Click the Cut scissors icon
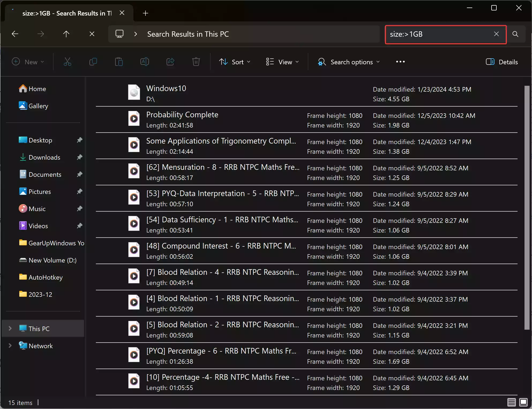Viewport: 532px width, 409px height. pyautogui.click(x=68, y=62)
